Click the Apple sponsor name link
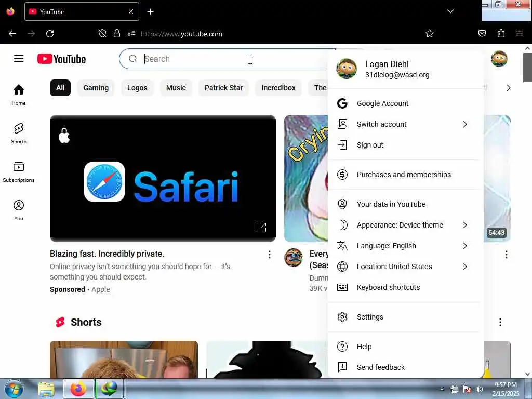532x399 pixels. 101,289
